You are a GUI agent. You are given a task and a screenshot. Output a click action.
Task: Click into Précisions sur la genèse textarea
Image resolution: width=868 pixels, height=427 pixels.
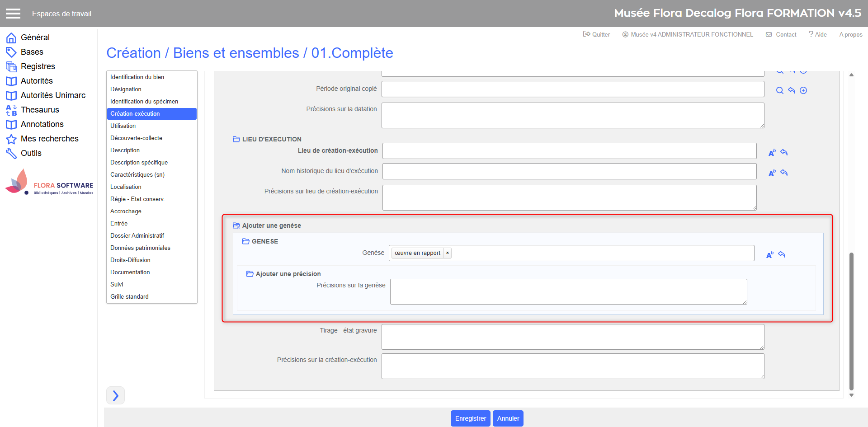point(568,291)
